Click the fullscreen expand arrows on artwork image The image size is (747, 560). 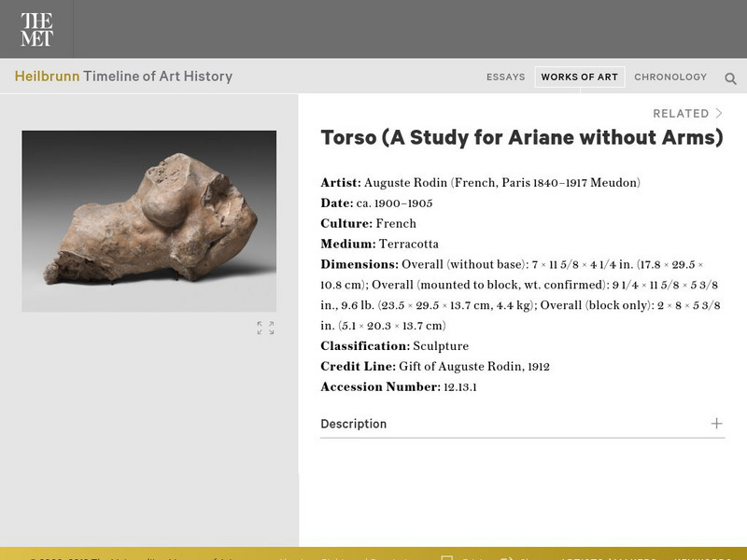click(267, 327)
